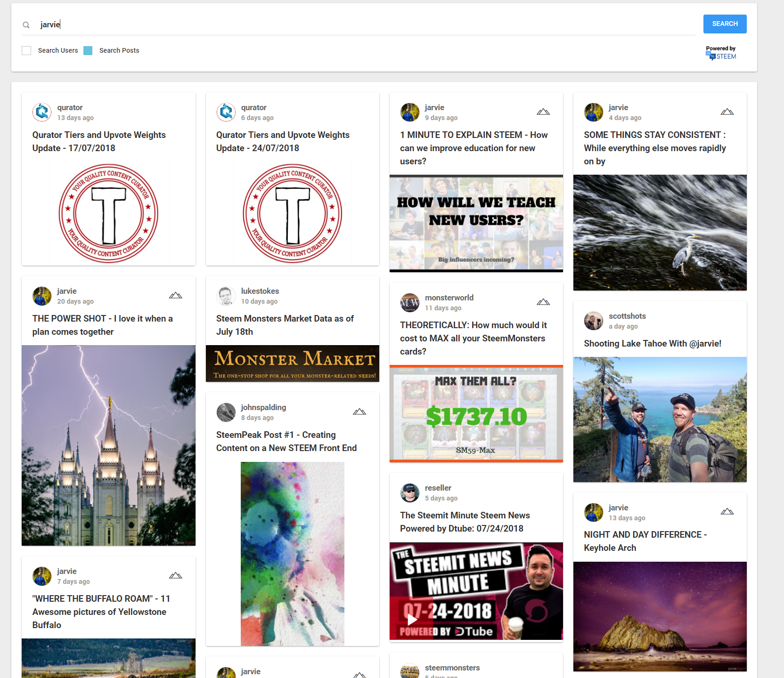Click the mountain icon on the johnspalding post
This screenshot has height=678, width=784.
pos(359,412)
